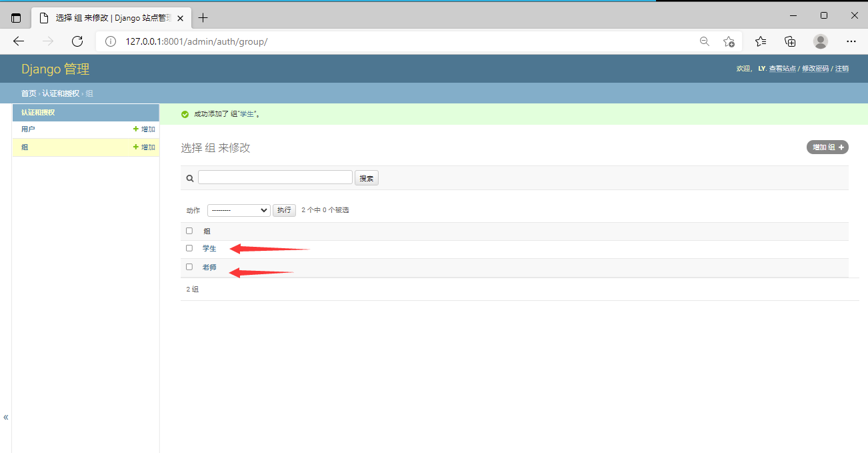
Task: Open 用户 in the sidebar
Action: pos(28,129)
